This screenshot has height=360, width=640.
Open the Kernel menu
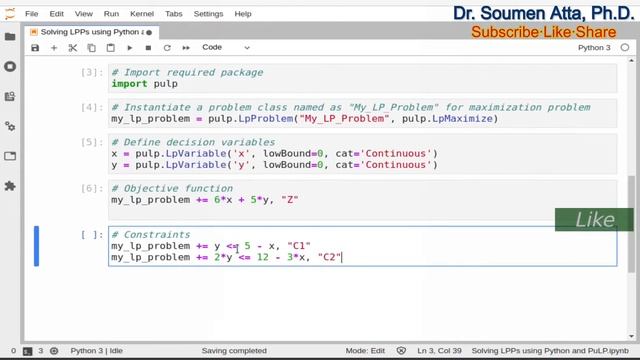click(142, 14)
